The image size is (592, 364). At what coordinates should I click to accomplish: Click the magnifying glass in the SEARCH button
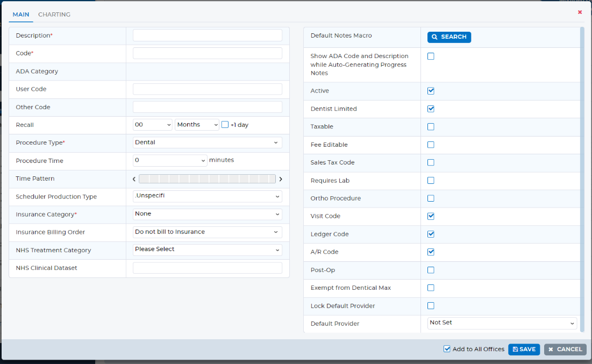click(434, 37)
